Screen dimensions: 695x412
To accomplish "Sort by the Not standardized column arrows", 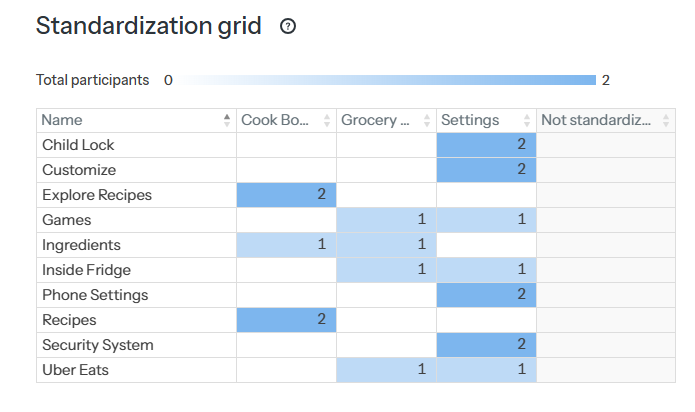I will click(667, 120).
